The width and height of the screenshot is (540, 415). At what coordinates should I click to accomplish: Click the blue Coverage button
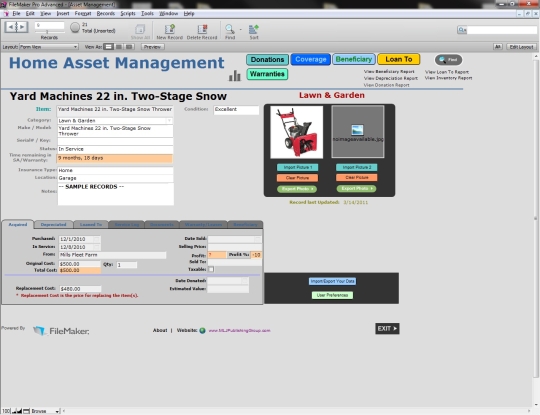coord(311,59)
